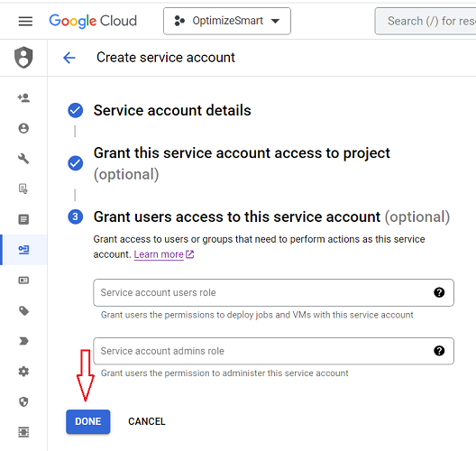Viewport: 476px width, 451px height.
Task: Click help icon for Service account users role
Action: click(439, 292)
